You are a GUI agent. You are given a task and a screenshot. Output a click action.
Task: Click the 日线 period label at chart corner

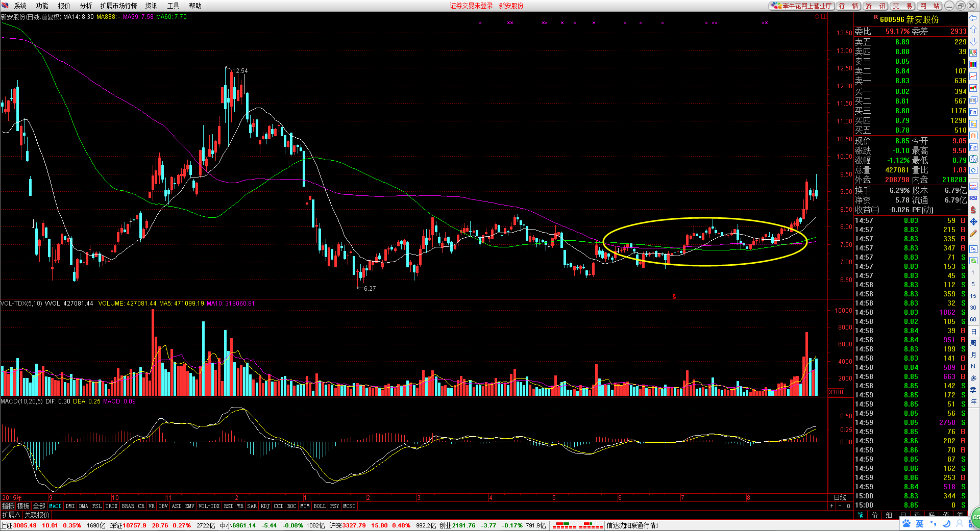click(840, 497)
